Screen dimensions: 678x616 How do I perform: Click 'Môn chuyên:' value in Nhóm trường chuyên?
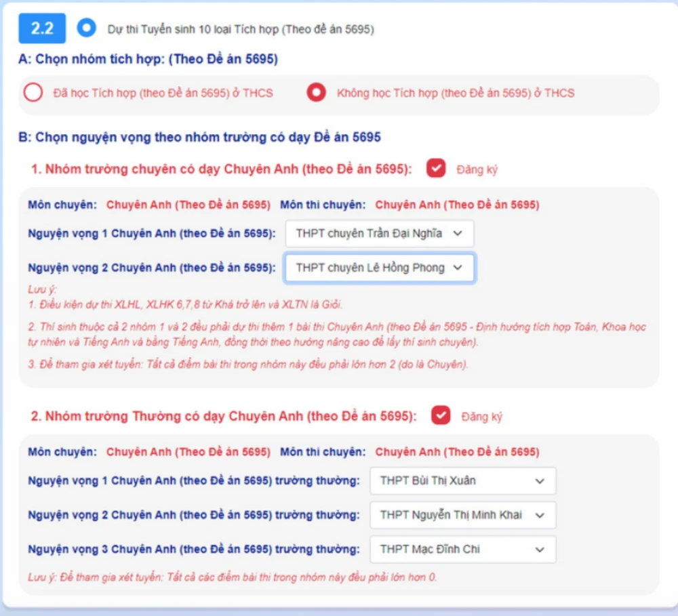pyautogui.click(x=188, y=205)
